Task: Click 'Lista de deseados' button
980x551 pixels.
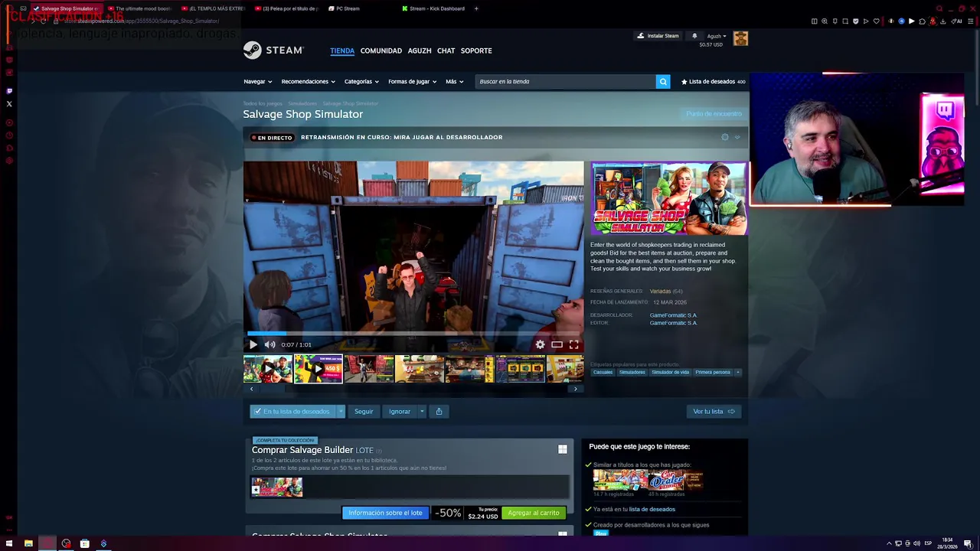Action: pos(713,81)
